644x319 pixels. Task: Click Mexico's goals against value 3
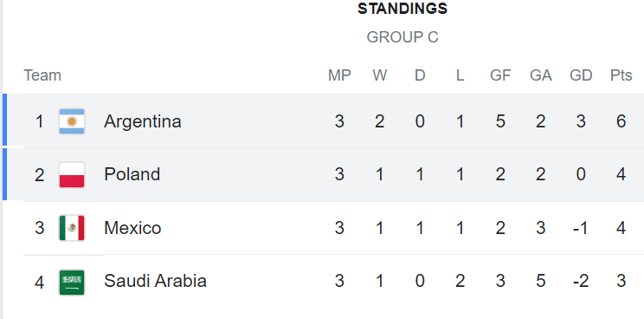click(x=540, y=228)
